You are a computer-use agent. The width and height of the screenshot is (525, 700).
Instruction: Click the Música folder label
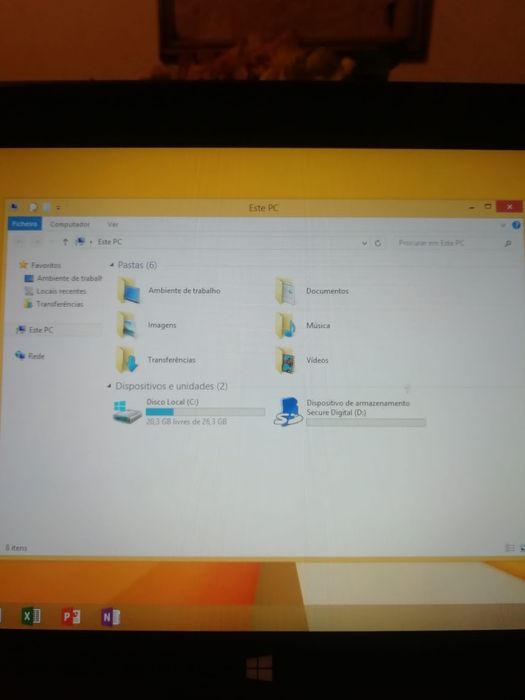(x=318, y=325)
